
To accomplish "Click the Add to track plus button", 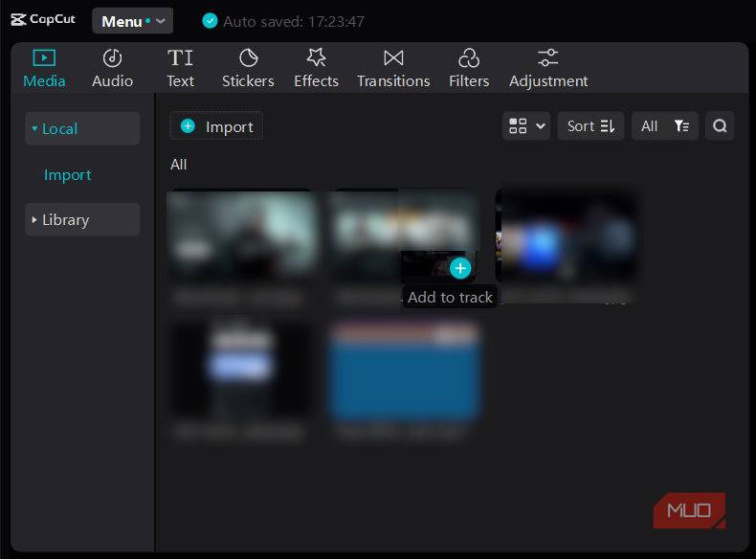I will point(460,269).
